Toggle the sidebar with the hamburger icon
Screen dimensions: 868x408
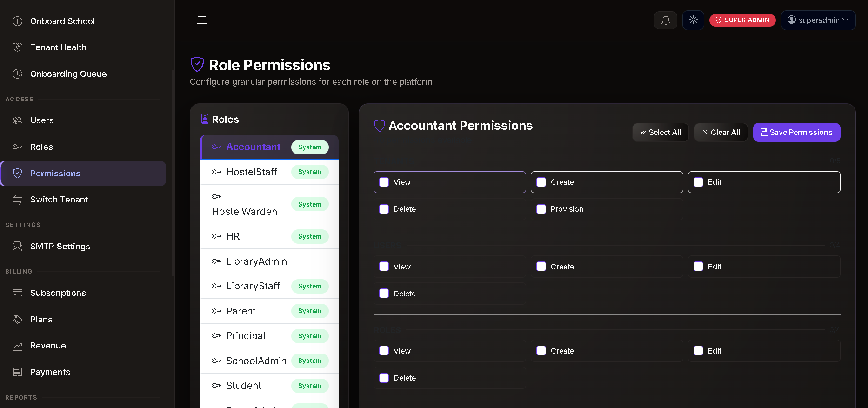tap(202, 20)
